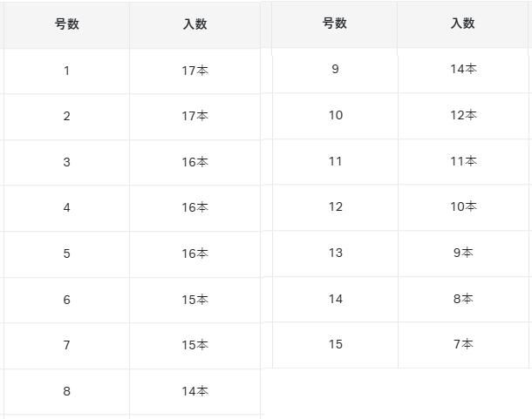
Task: Select the 入数 cell for 号数 4
Action: click(x=194, y=207)
